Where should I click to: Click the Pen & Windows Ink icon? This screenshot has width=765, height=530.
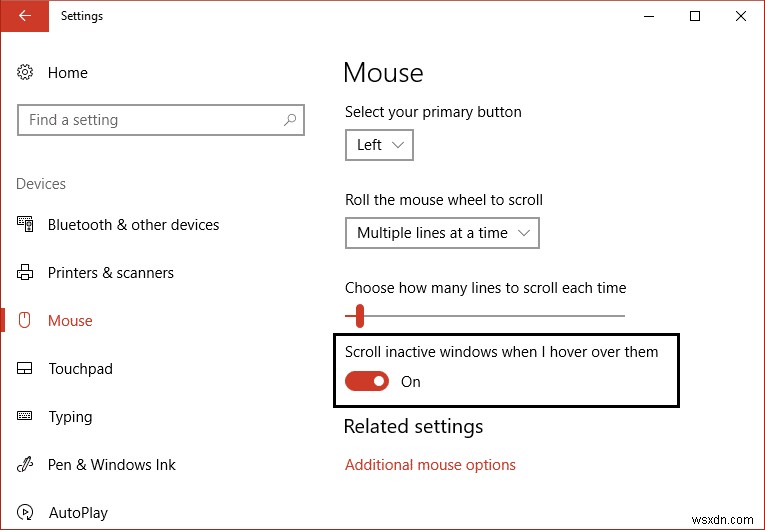26,465
